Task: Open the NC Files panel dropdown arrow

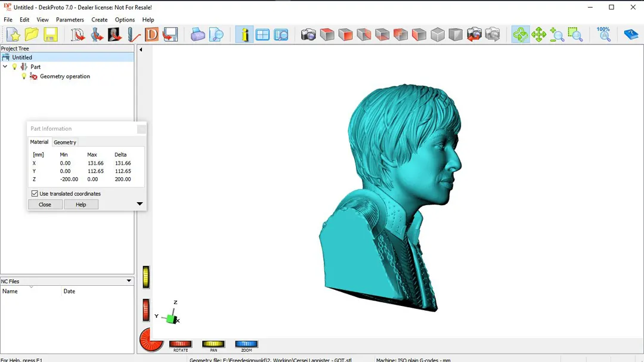Action: pyautogui.click(x=129, y=281)
